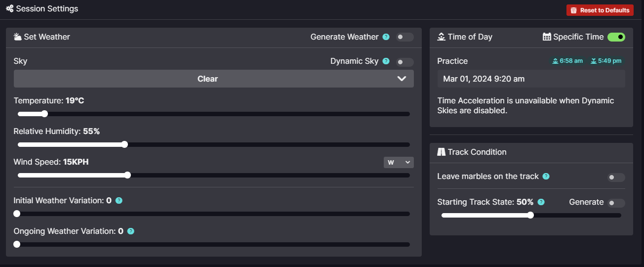Click the sunset 5:49 pm badge
The height and width of the screenshot is (267, 644).
(605, 61)
